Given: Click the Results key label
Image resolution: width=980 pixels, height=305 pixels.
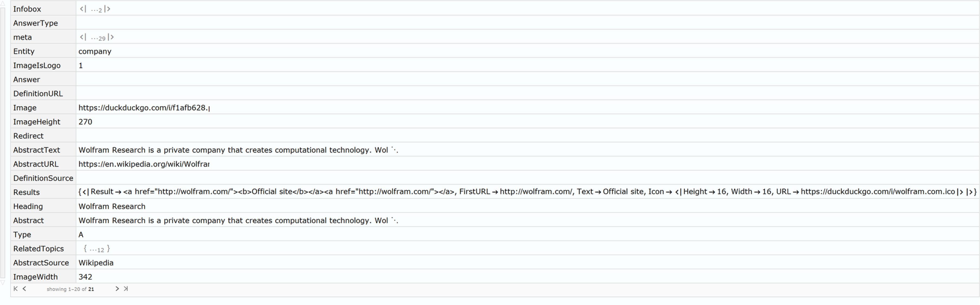Looking at the screenshot, I should click(26, 192).
